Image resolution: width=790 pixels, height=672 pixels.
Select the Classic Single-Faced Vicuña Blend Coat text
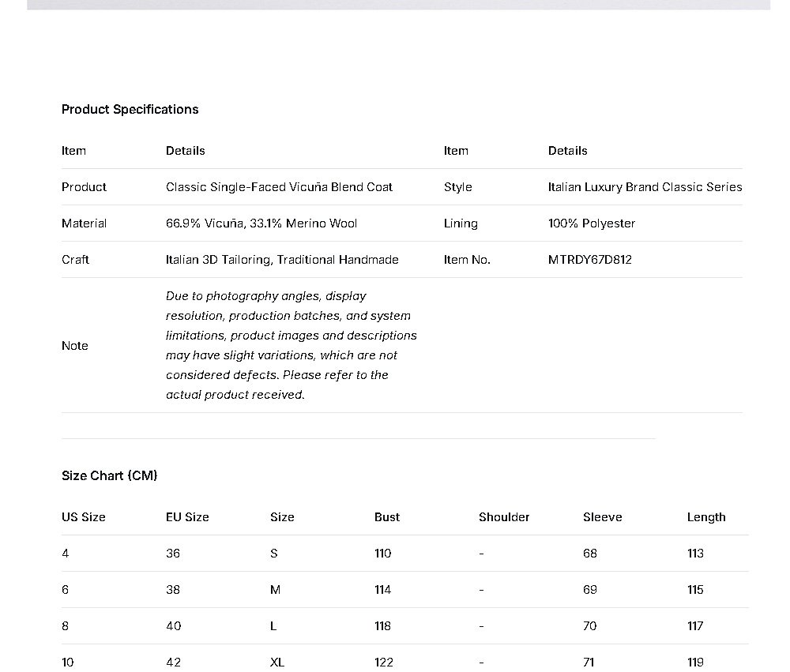[279, 187]
